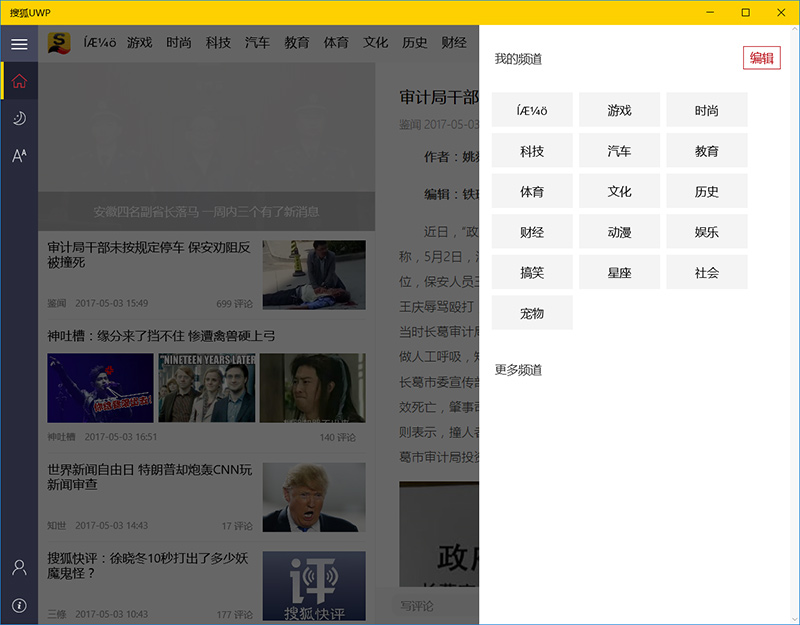
Task: Open the top banner 安徽四名副省长落马 story
Action: click(207, 146)
